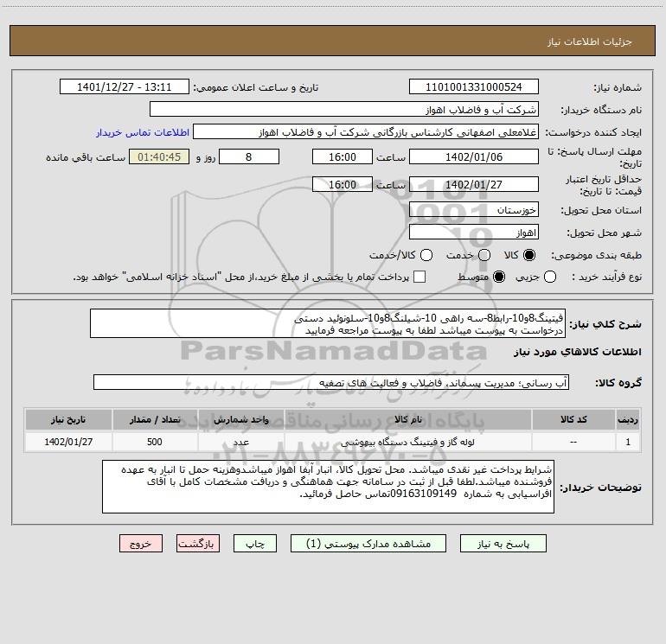Click the unit cell عدد
666x644 pixels.
[x=240, y=442]
